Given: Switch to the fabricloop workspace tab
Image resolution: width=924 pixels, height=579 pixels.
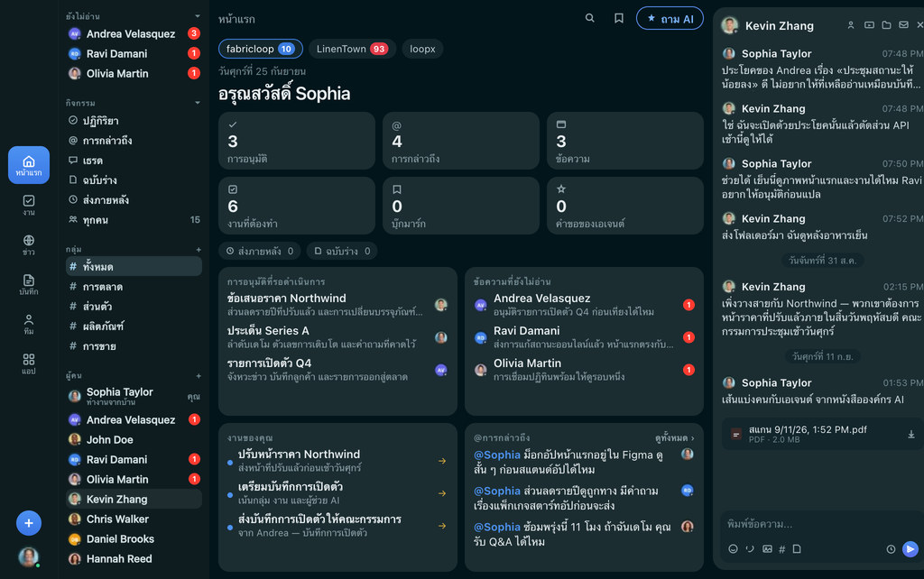Looking at the screenshot, I should pos(261,49).
